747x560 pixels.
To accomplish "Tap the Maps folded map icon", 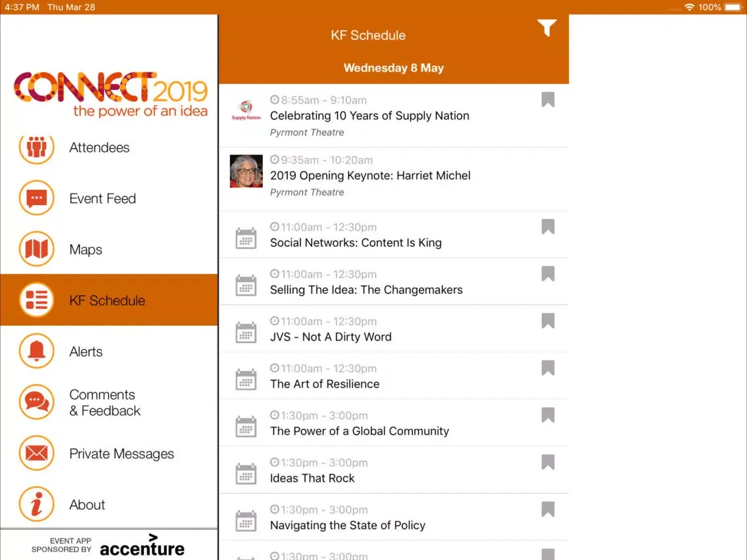I will coord(37,248).
